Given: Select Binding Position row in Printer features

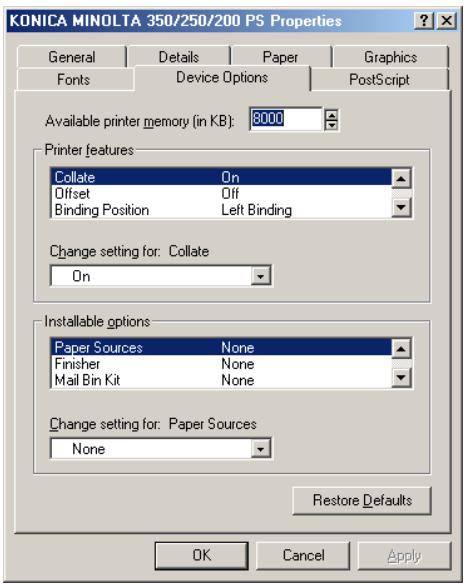Looking at the screenshot, I should [x=221, y=210].
